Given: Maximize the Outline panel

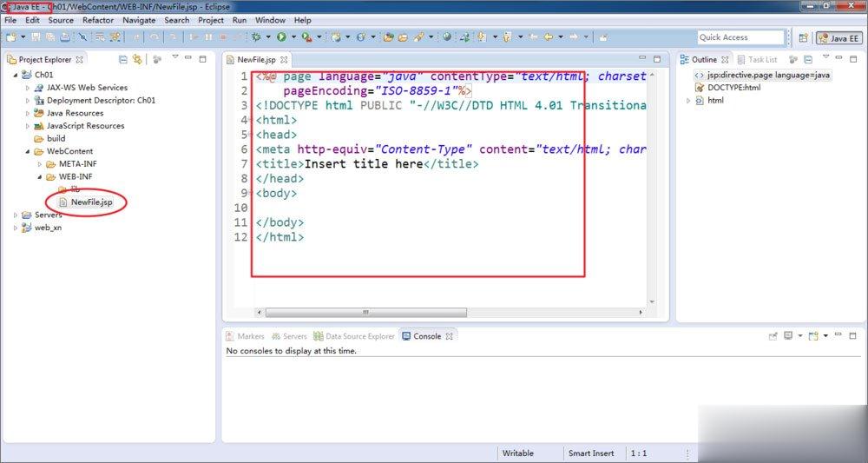Looking at the screenshot, I should point(853,59).
